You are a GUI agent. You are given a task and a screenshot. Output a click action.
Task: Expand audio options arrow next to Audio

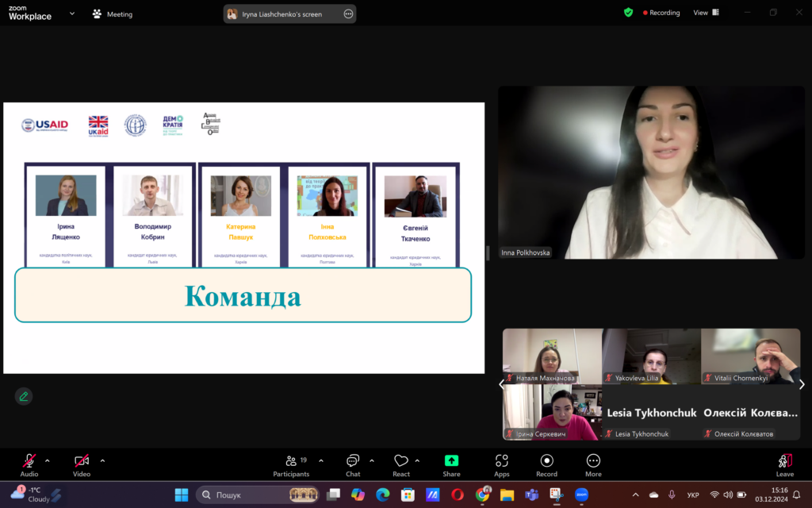click(x=47, y=460)
